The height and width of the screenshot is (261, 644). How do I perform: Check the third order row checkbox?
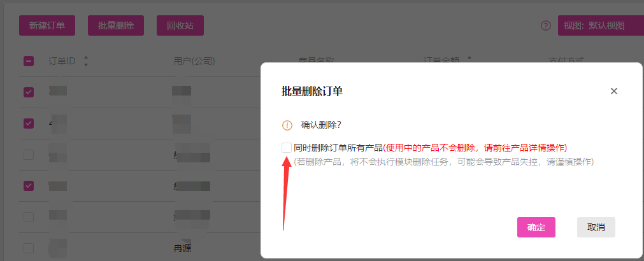(29, 155)
